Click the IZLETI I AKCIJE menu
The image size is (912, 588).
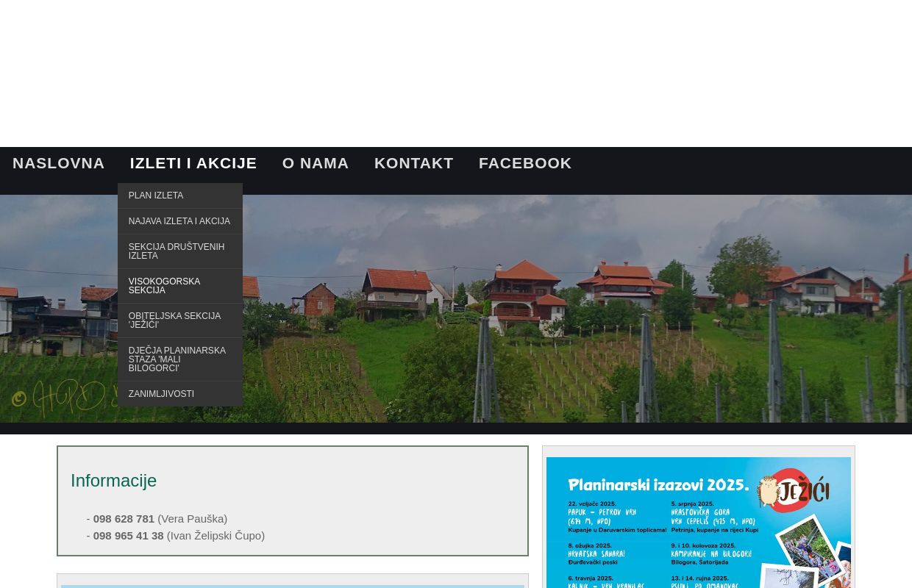point(193,163)
